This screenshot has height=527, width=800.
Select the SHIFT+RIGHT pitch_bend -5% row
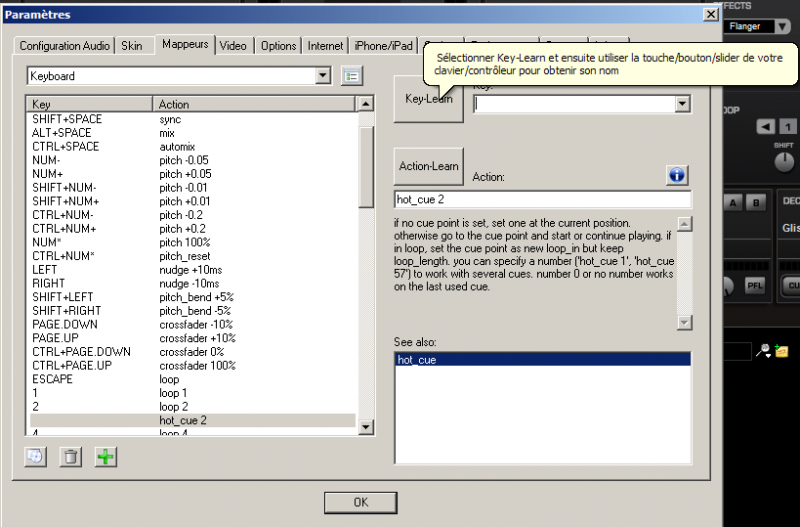click(192, 311)
